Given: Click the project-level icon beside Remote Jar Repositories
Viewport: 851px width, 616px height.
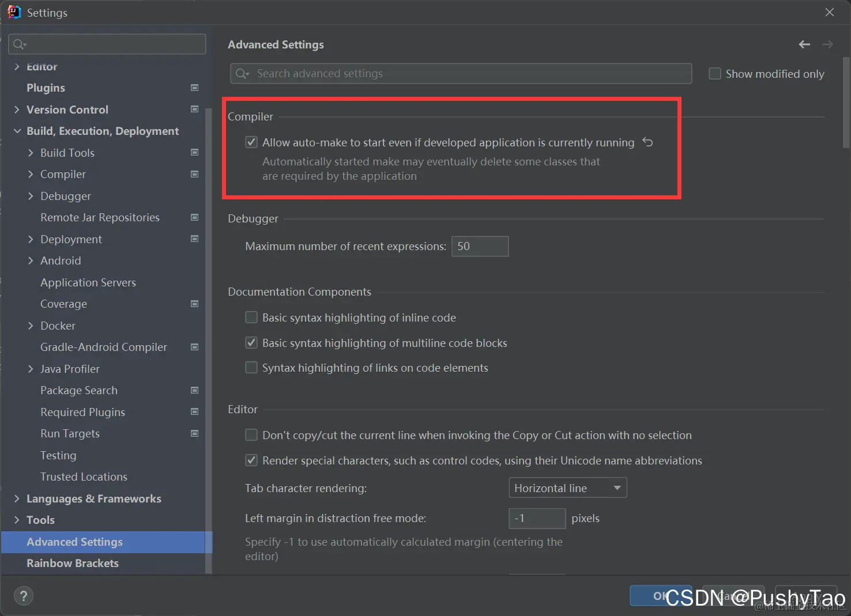Looking at the screenshot, I should click(195, 217).
